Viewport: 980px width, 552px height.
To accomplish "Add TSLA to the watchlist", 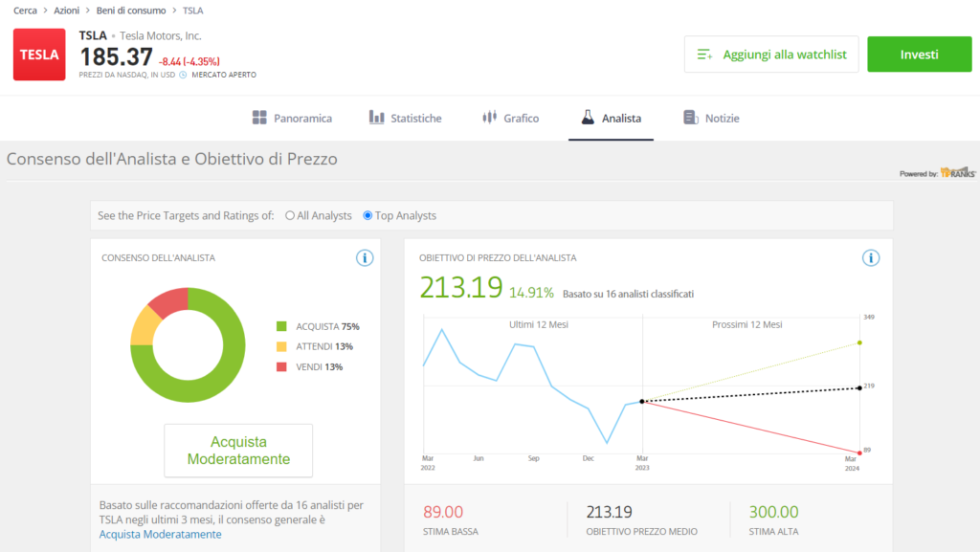I will (x=771, y=55).
